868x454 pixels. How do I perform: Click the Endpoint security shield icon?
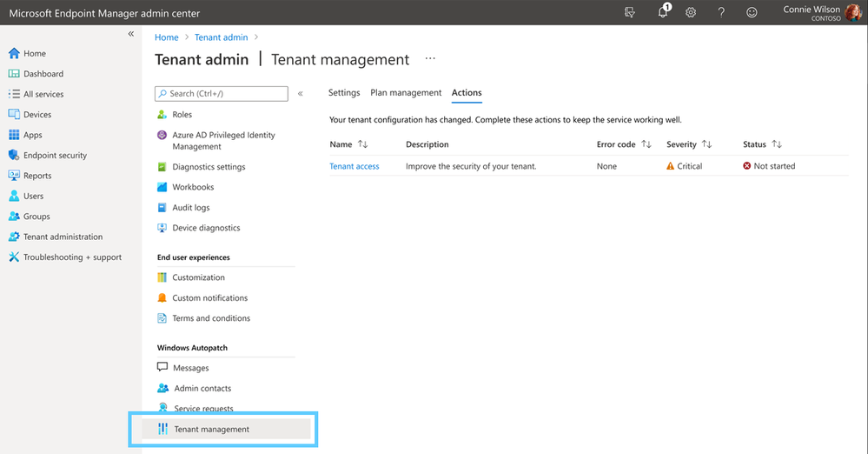[14, 155]
